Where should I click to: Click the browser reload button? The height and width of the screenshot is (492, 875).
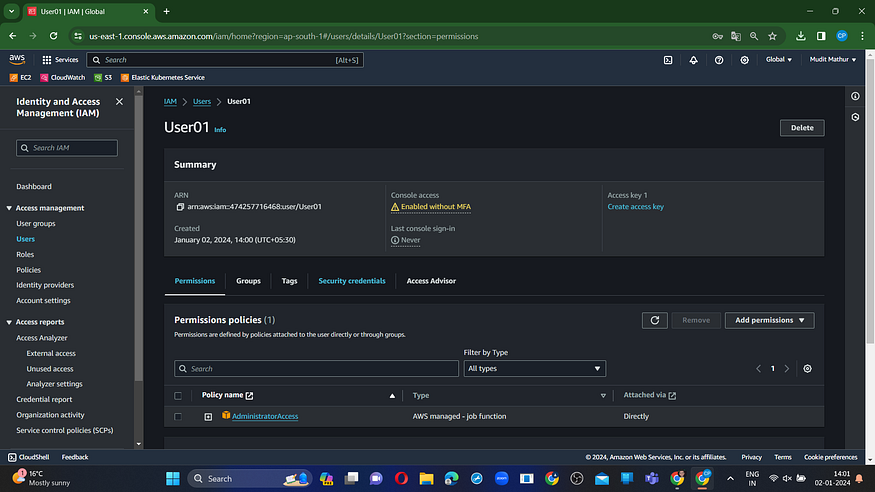tap(54, 36)
